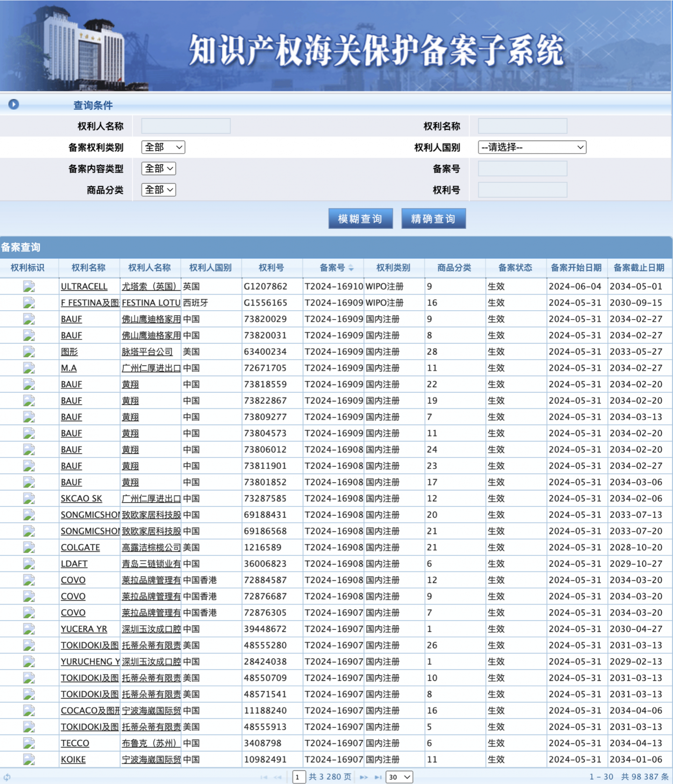Viewport: 673px width, 784px height.
Task: Open the trademark image in the KOIKE row
Action: (x=29, y=760)
